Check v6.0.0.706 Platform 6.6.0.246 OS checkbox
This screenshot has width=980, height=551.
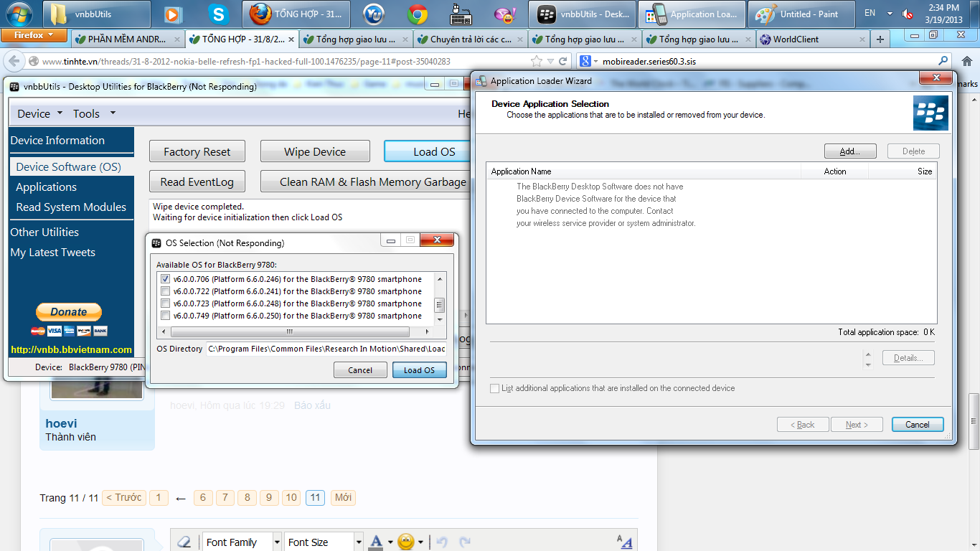[166, 279]
